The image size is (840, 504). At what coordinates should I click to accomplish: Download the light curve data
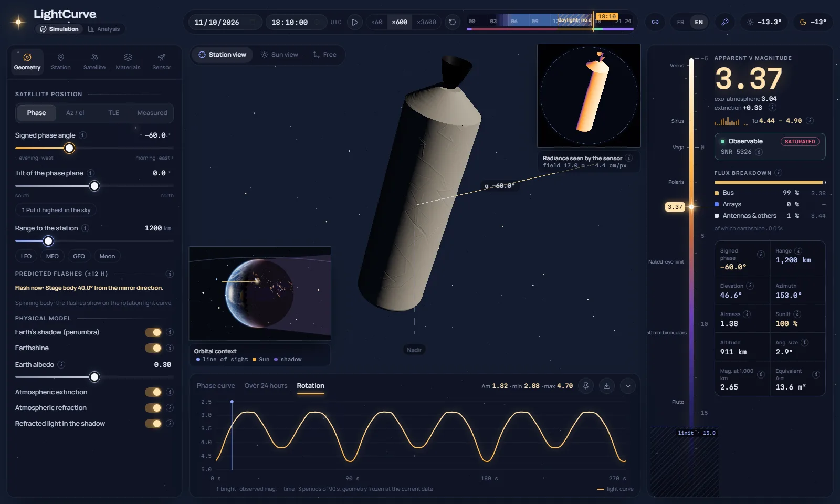coord(607,386)
